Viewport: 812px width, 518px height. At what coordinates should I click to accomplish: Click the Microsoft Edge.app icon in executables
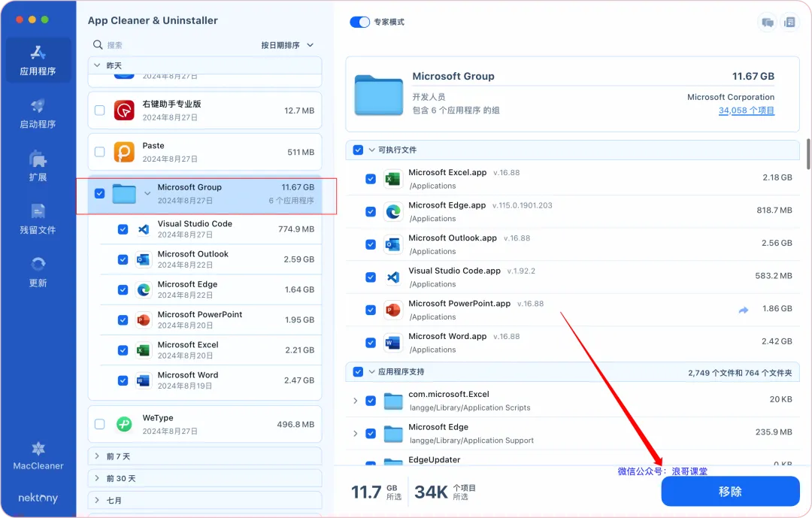click(393, 211)
